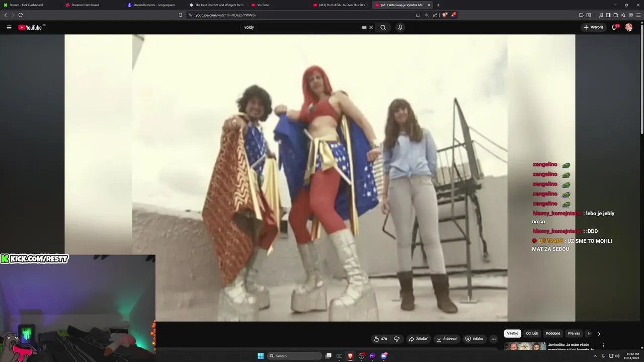The height and width of the screenshot is (362, 644).
Task: Switch to StreamElements - Songrequest tab
Action: (155, 5)
